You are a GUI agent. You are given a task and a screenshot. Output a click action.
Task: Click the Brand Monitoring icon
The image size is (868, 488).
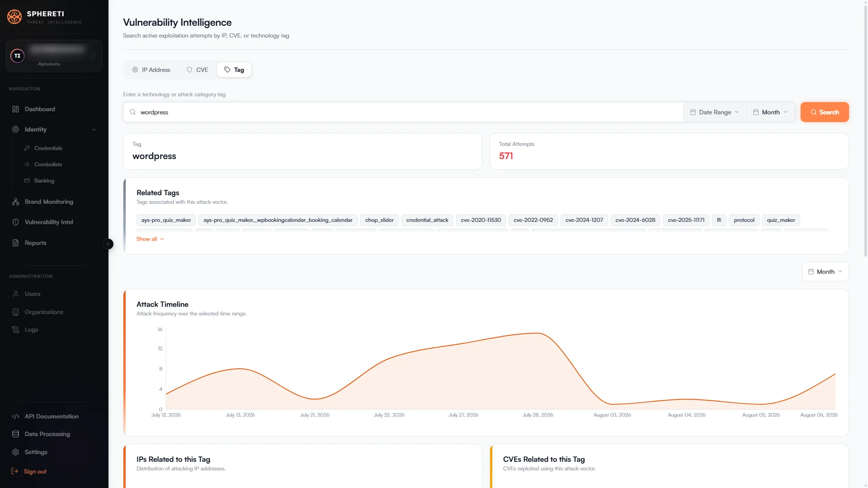pos(15,202)
